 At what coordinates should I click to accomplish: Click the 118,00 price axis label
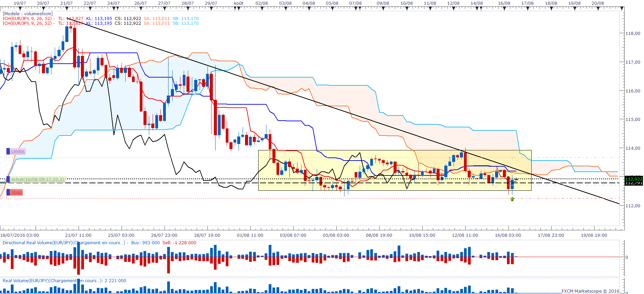pos(633,34)
